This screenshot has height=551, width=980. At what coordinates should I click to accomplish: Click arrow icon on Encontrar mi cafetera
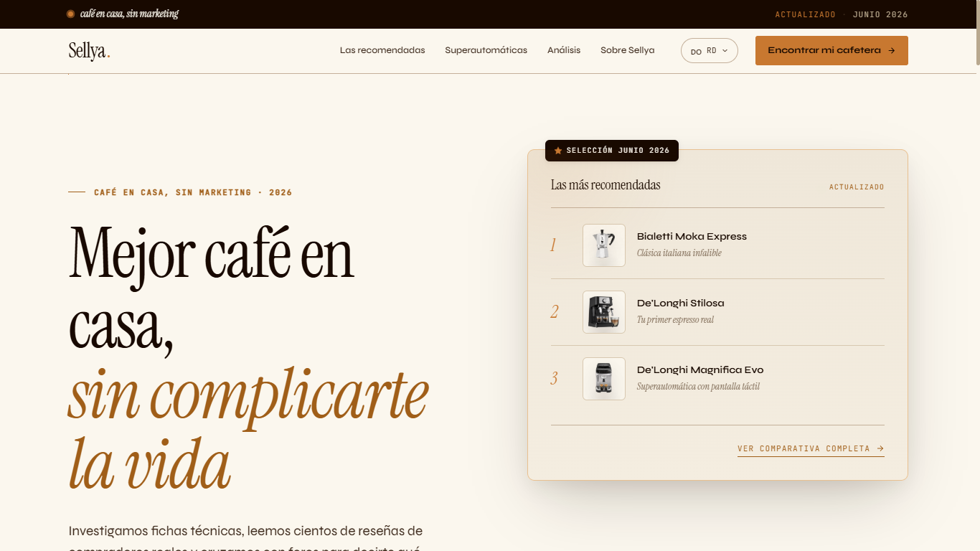[x=892, y=51]
